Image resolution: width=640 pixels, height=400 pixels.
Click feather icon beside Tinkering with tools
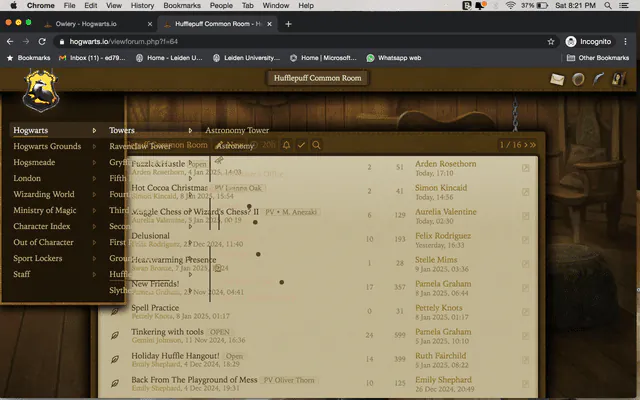tap(115, 336)
